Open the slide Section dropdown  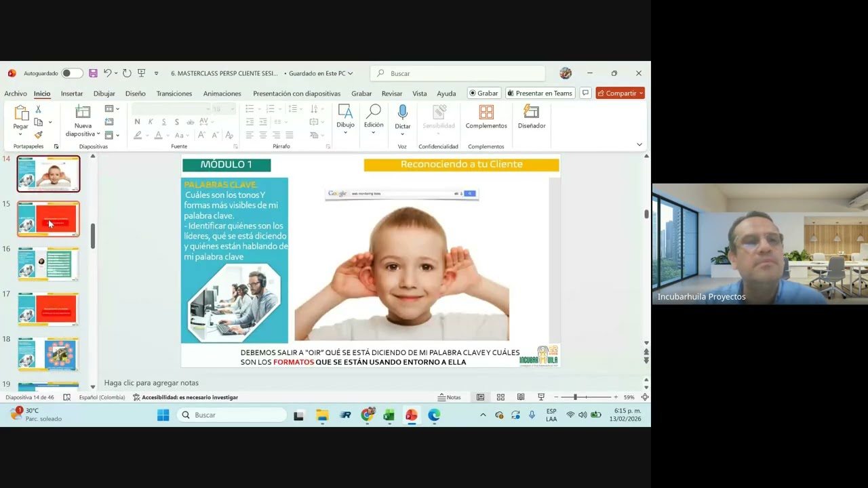click(111, 135)
